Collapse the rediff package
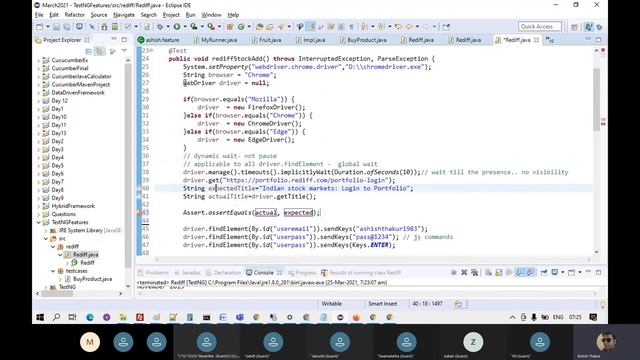 coord(53,247)
